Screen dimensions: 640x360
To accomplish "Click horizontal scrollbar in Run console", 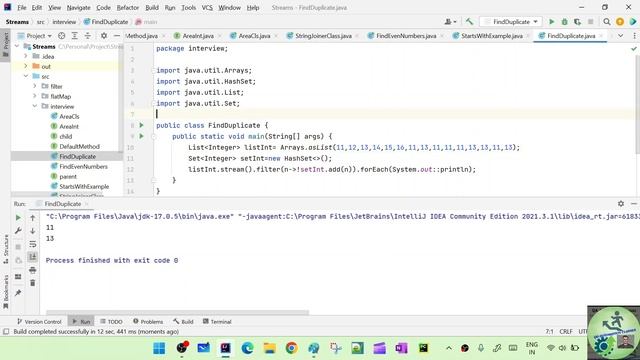I will pyautogui.click(x=178, y=313).
